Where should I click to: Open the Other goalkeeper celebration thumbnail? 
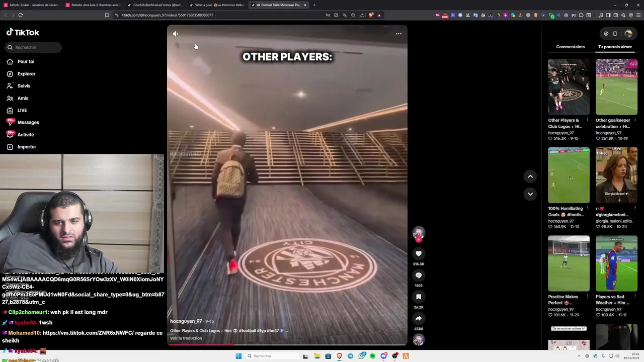click(616, 87)
